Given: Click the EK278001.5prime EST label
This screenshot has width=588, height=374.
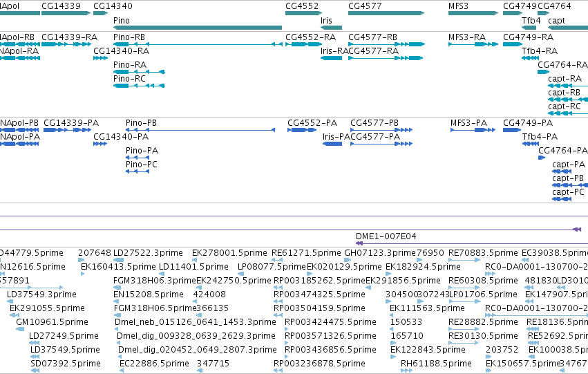Looking at the screenshot, I should pyautogui.click(x=229, y=253).
